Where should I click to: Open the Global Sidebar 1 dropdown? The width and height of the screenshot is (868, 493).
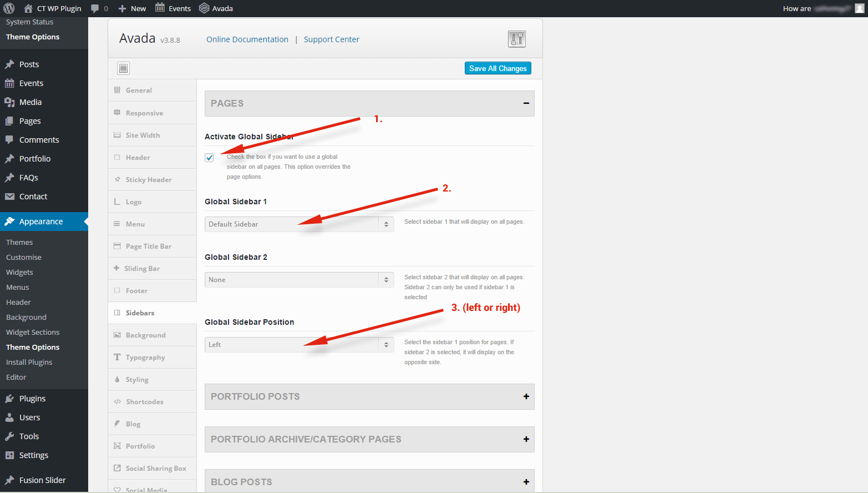pos(299,224)
